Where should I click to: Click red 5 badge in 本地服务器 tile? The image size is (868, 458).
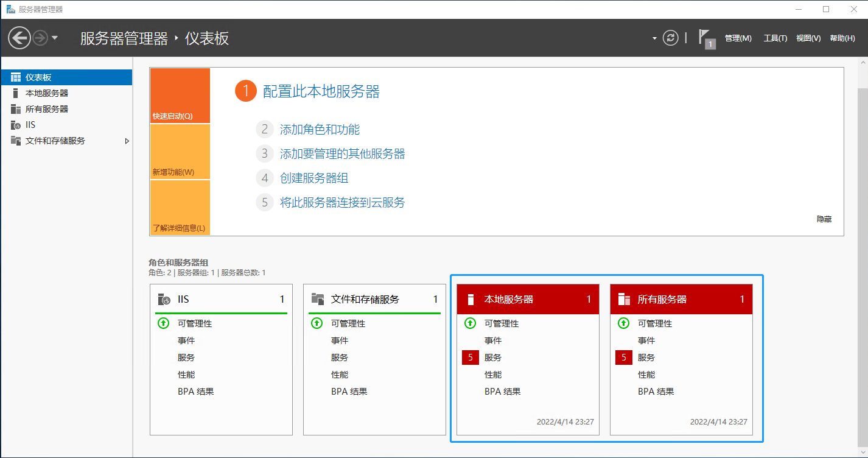coord(471,358)
